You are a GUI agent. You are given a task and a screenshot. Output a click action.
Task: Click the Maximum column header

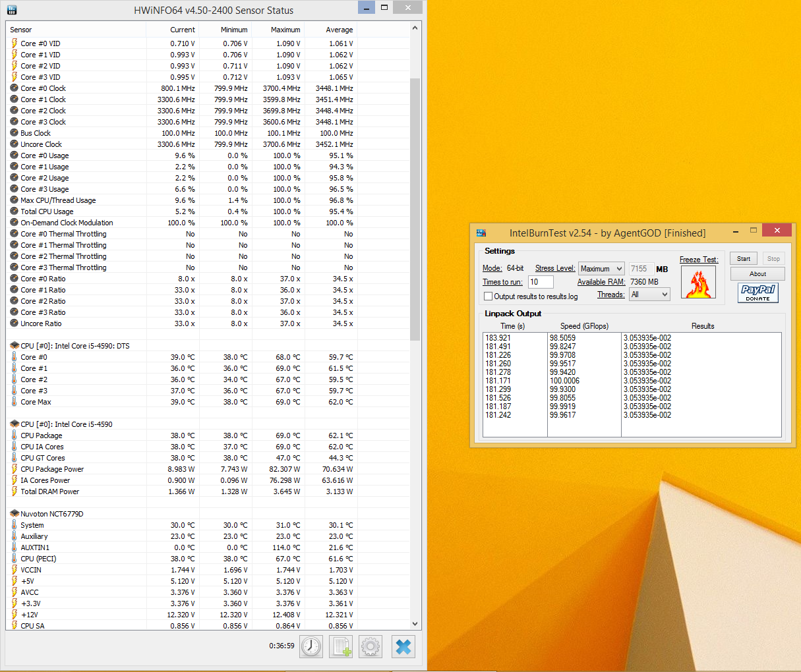[285, 30]
